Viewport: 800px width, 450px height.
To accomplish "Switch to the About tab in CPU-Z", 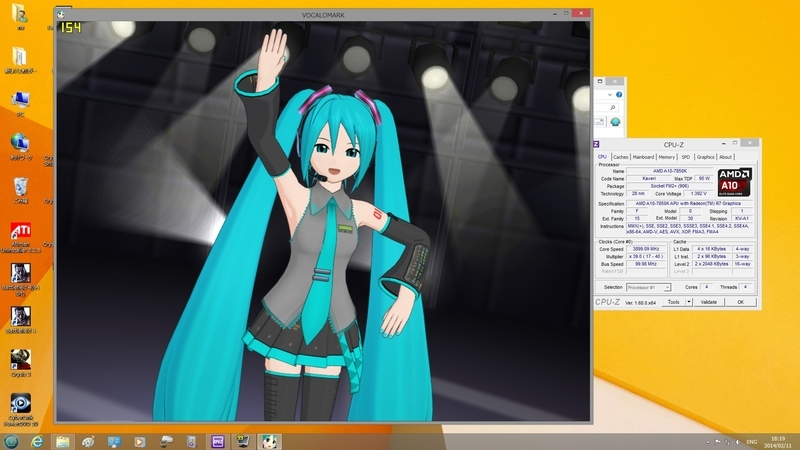I will click(726, 157).
